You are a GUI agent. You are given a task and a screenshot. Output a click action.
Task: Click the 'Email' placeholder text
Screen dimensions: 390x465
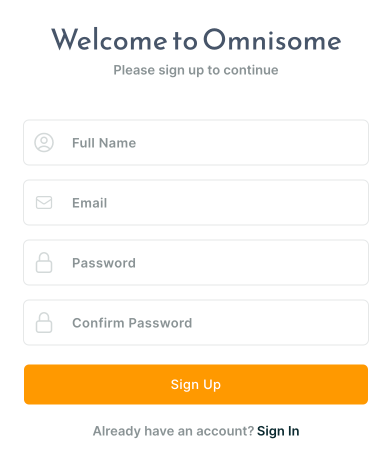pyautogui.click(x=90, y=203)
